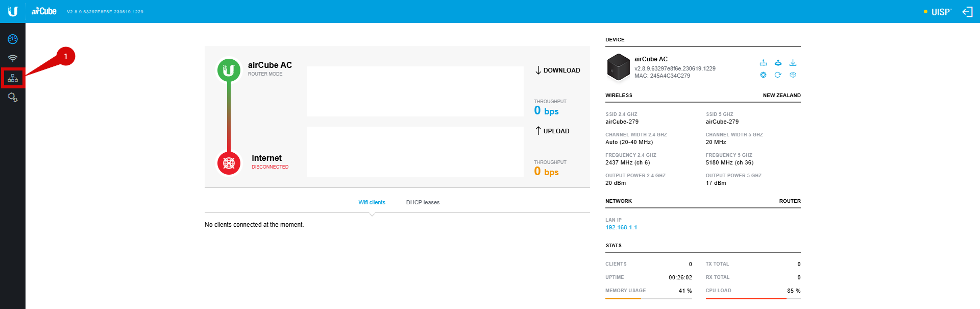This screenshot has height=309, width=980.
Task: Click the reboot device circular-arrow icon
Action: coord(778,75)
